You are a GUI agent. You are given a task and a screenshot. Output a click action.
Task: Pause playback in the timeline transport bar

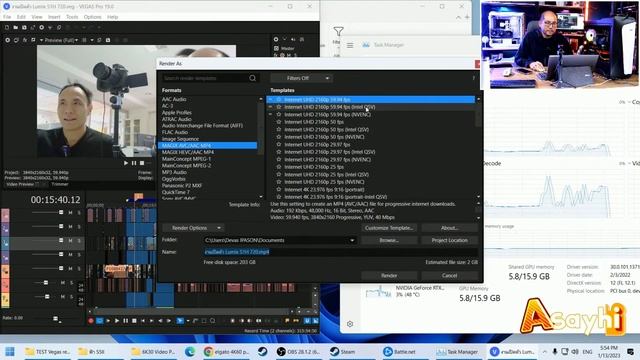tap(125, 321)
